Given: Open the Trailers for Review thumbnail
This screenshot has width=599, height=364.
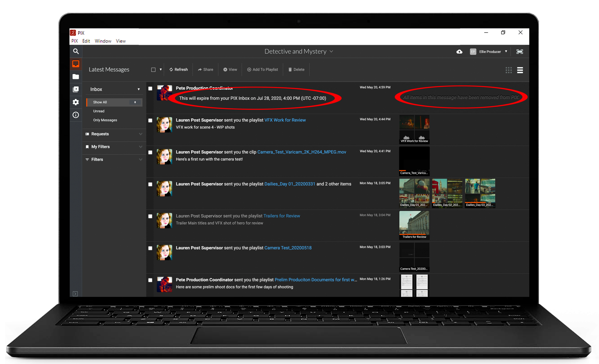Looking at the screenshot, I should click(414, 225).
